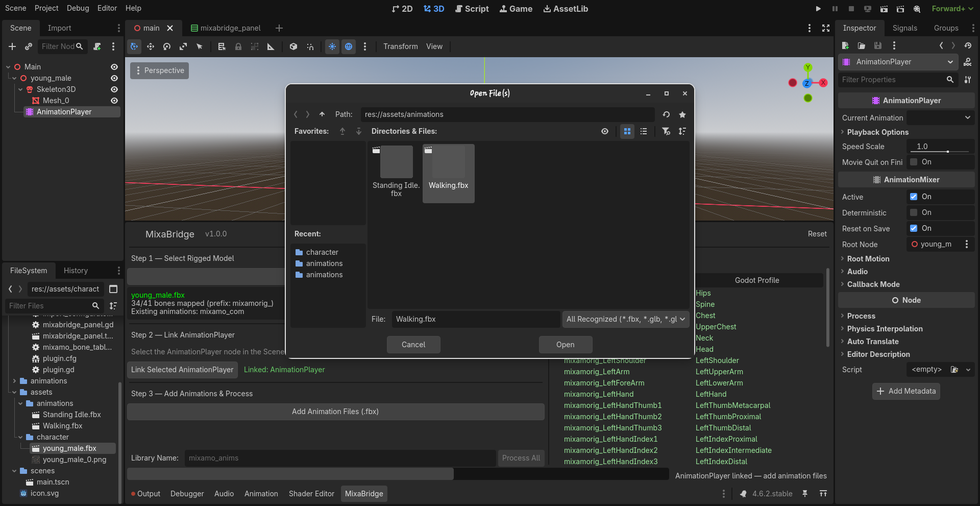Select the Scale Mode tool

tap(183, 46)
